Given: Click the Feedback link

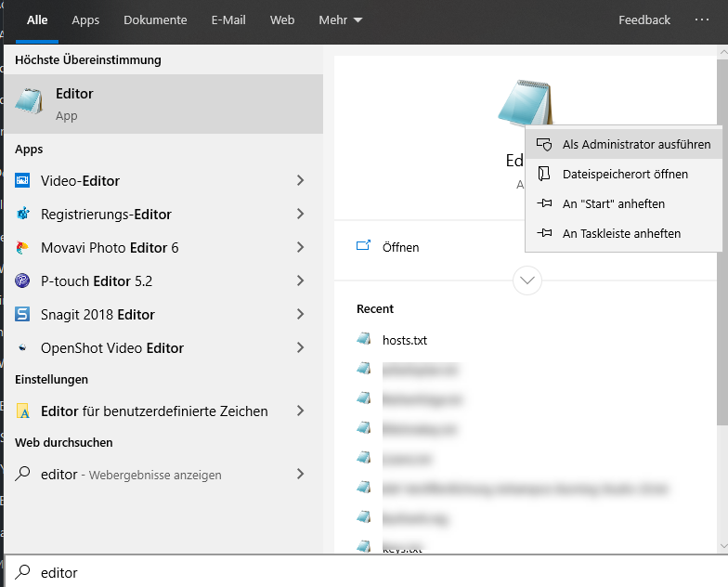Looking at the screenshot, I should pos(644,20).
